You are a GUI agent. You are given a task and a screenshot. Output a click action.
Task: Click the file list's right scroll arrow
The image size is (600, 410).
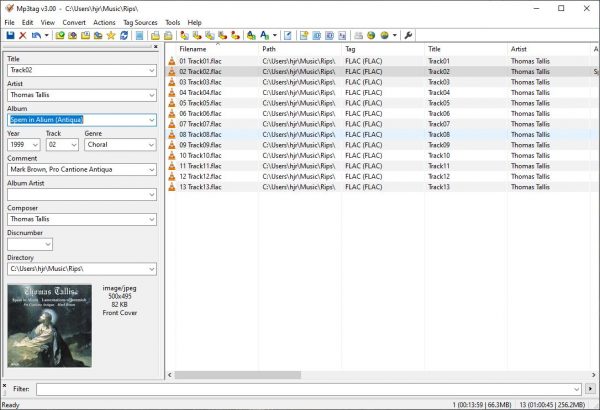tap(593, 375)
